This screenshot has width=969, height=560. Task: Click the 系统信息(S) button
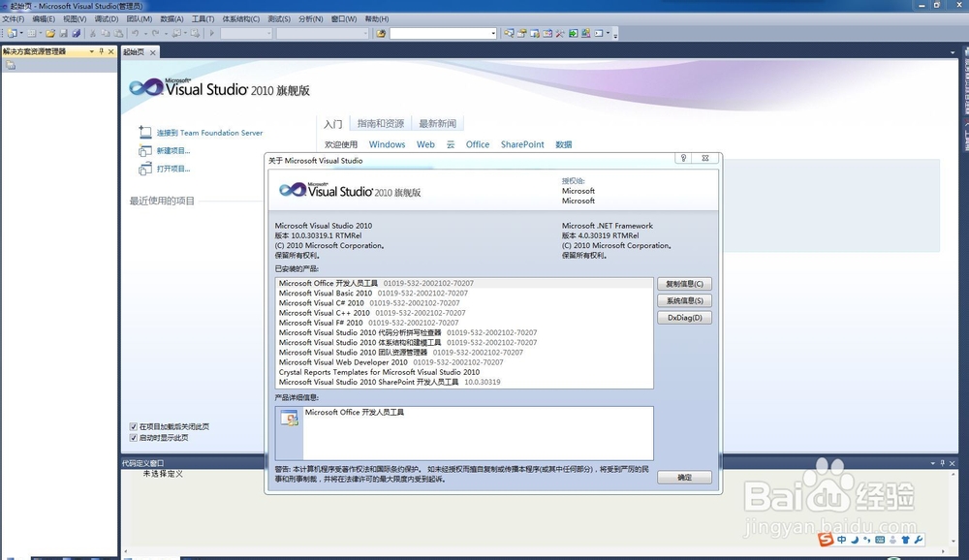pos(684,300)
